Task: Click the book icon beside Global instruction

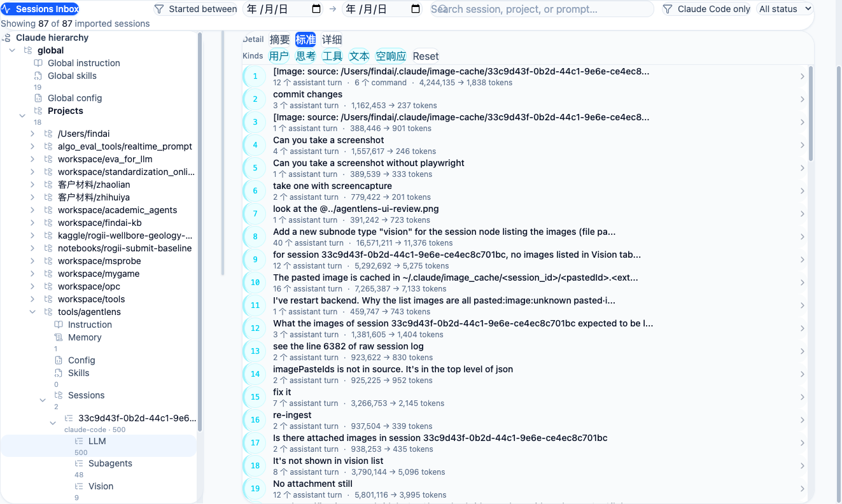Action: [x=38, y=63]
